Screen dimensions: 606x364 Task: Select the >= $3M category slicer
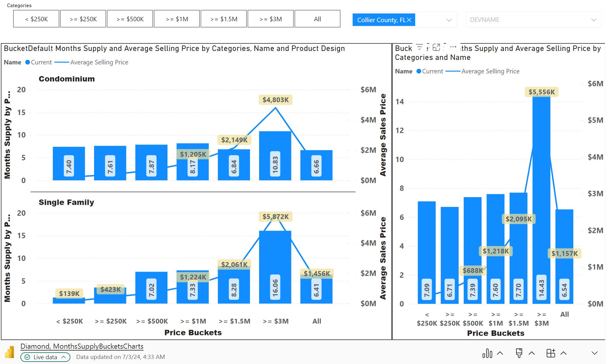[270, 19]
